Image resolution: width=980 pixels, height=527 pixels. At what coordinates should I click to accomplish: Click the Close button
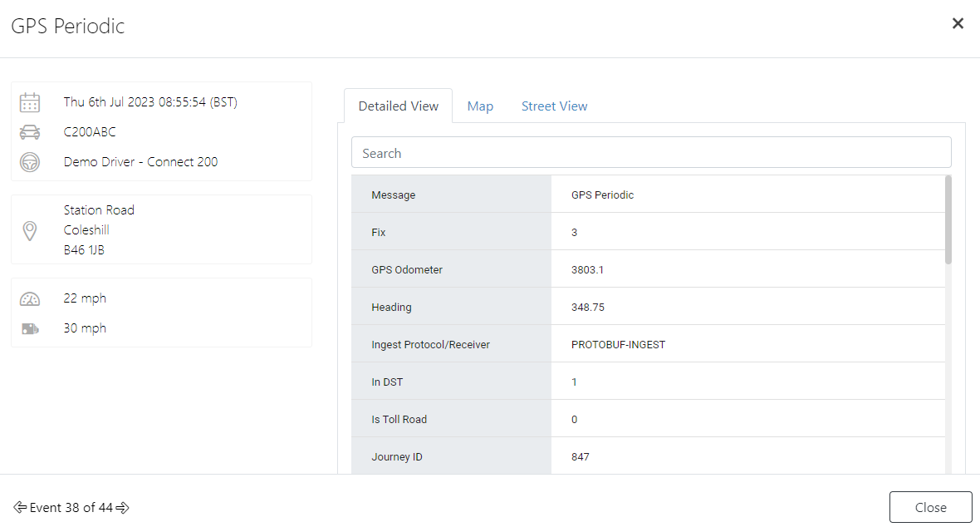930,507
